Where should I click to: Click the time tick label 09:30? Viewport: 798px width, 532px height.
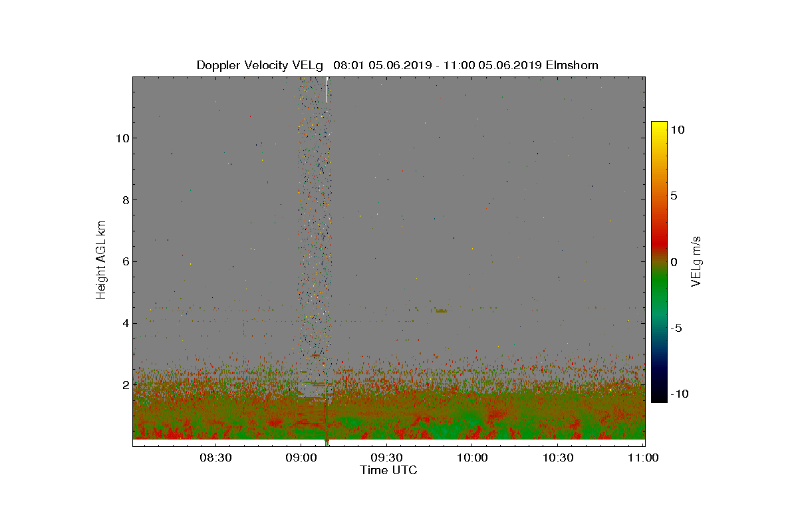click(386, 458)
